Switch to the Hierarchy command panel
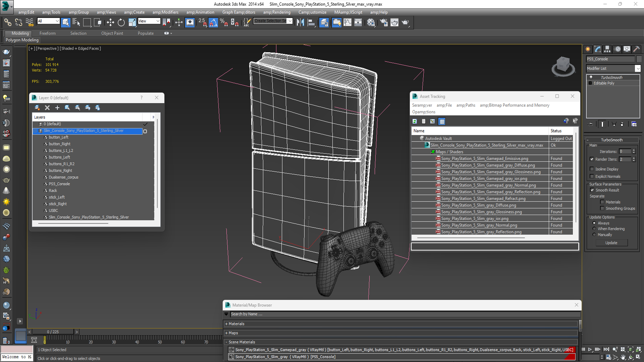The height and width of the screenshot is (362, 644). click(607, 49)
